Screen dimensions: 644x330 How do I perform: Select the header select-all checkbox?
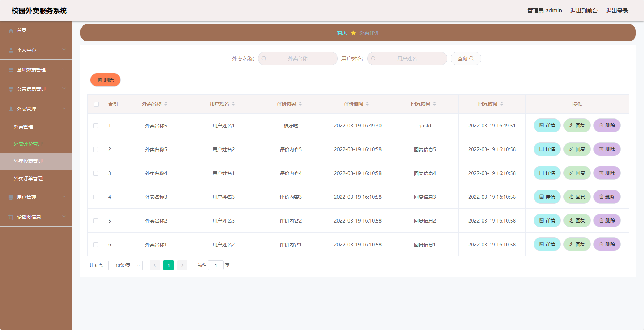pyautogui.click(x=96, y=104)
